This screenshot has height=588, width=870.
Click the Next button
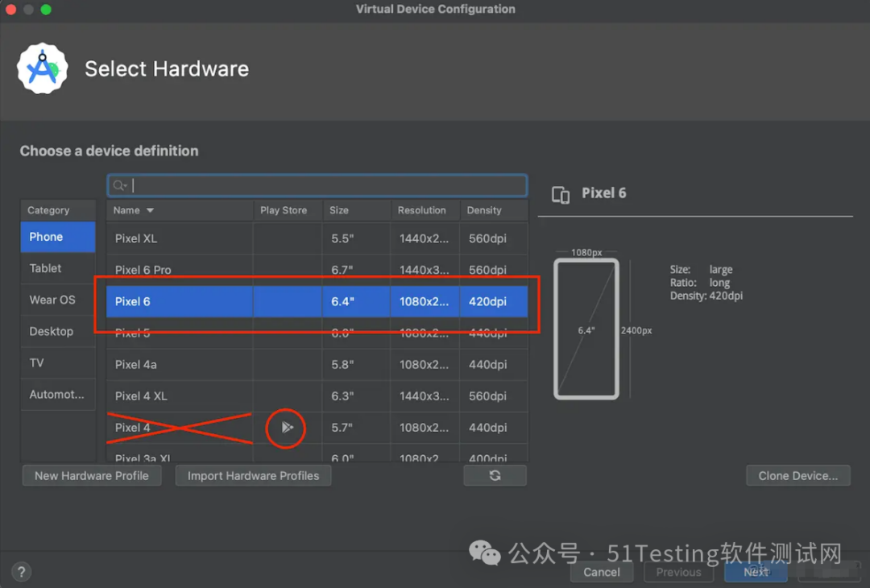pos(756,572)
